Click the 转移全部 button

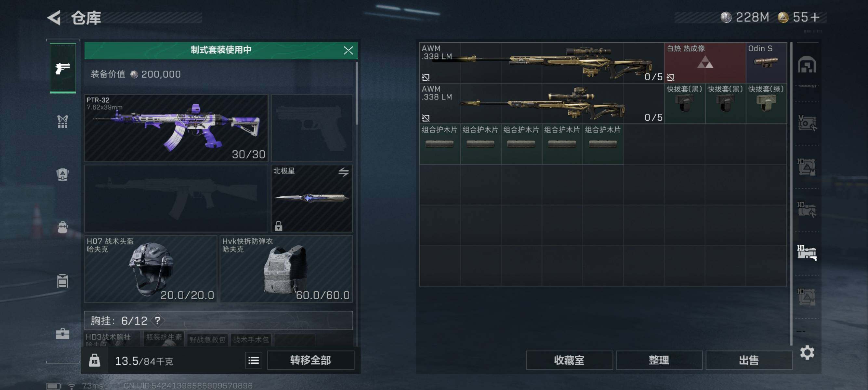click(x=310, y=360)
